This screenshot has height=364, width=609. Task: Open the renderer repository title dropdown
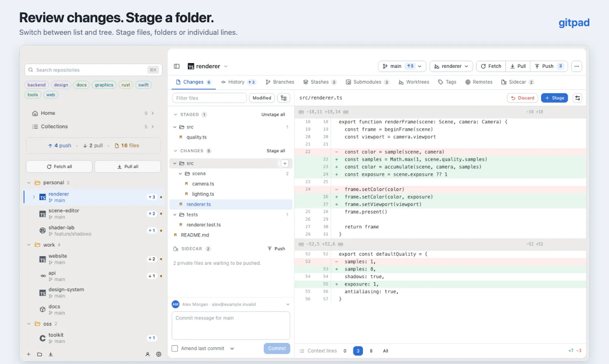click(208, 66)
